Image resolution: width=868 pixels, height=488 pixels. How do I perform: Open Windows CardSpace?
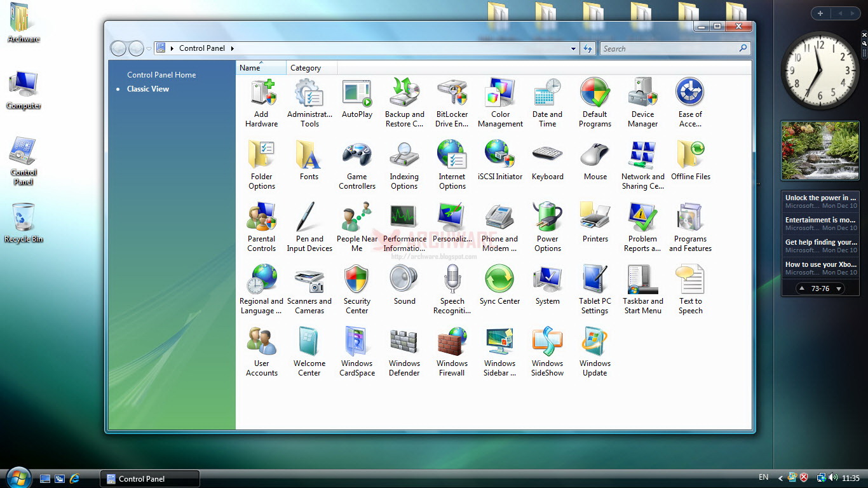click(357, 352)
